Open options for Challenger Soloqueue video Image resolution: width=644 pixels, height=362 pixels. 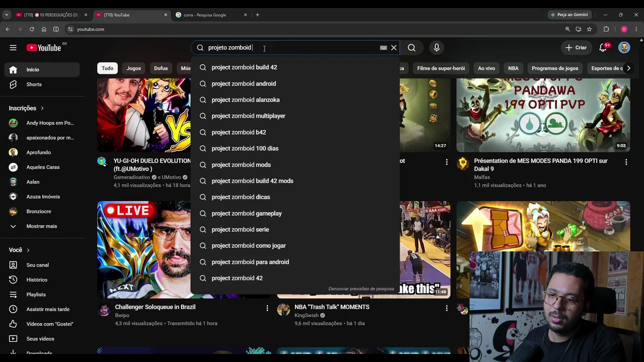[x=267, y=308]
